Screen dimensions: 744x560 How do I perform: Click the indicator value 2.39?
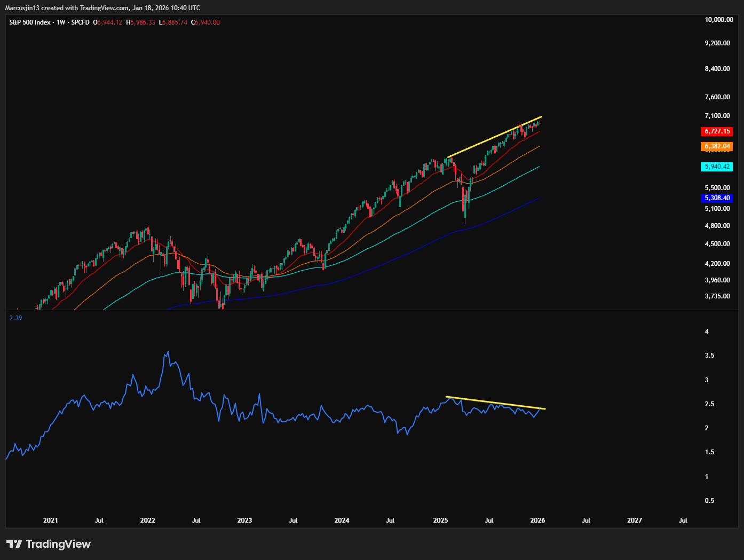pyautogui.click(x=15, y=318)
